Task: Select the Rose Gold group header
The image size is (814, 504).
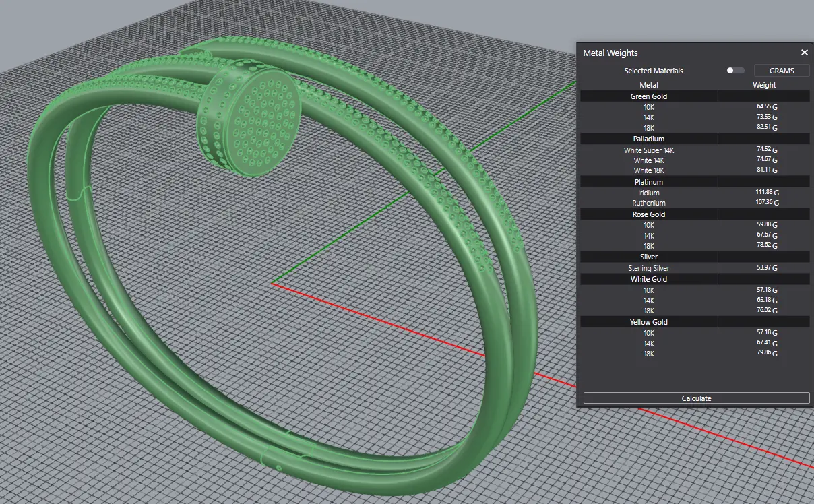Action: tap(695, 214)
